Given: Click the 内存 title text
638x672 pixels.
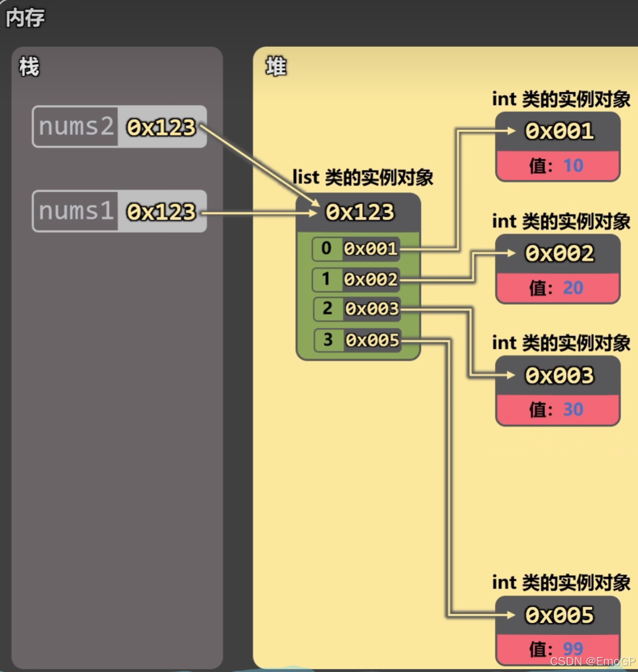Looking at the screenshot, I should click(x=25, y=18).
